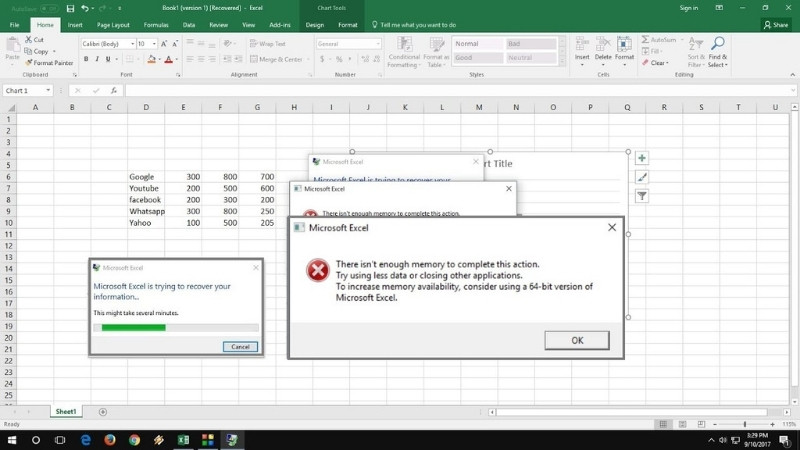Open the General number format dropdown
Viewport: 800px width, 450px height.
click(x=378, y=44)
